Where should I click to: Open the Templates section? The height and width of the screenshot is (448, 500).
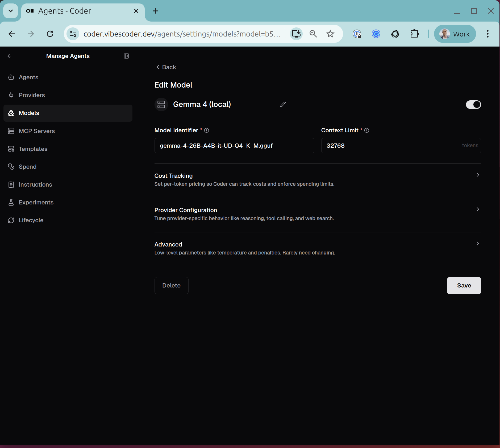(x=68, y=149)
